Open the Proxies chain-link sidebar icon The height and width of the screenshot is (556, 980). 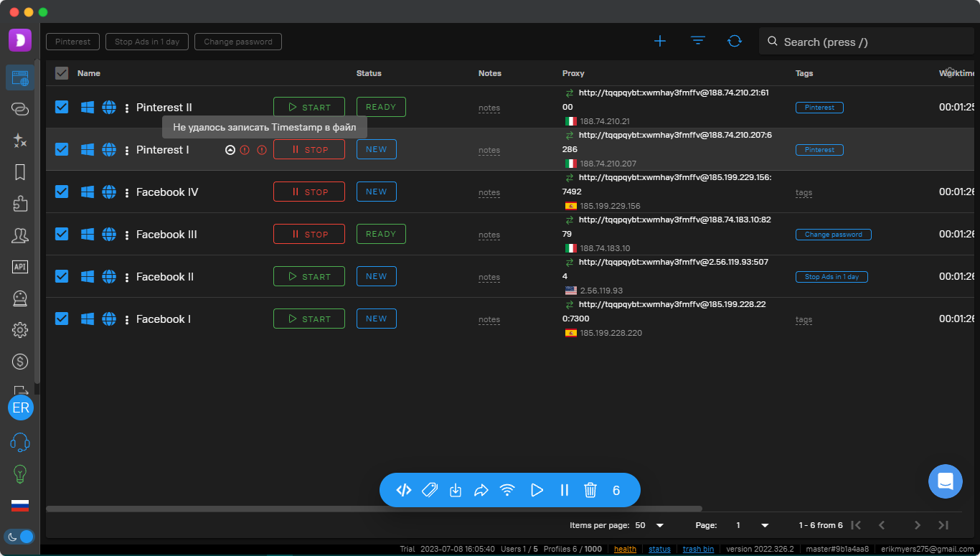pos(20,109)
